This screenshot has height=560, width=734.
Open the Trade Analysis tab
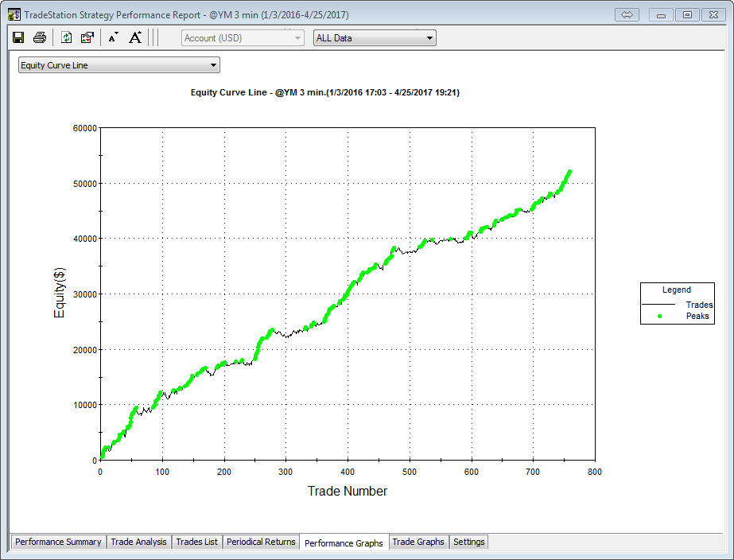(x=138, y=542)
